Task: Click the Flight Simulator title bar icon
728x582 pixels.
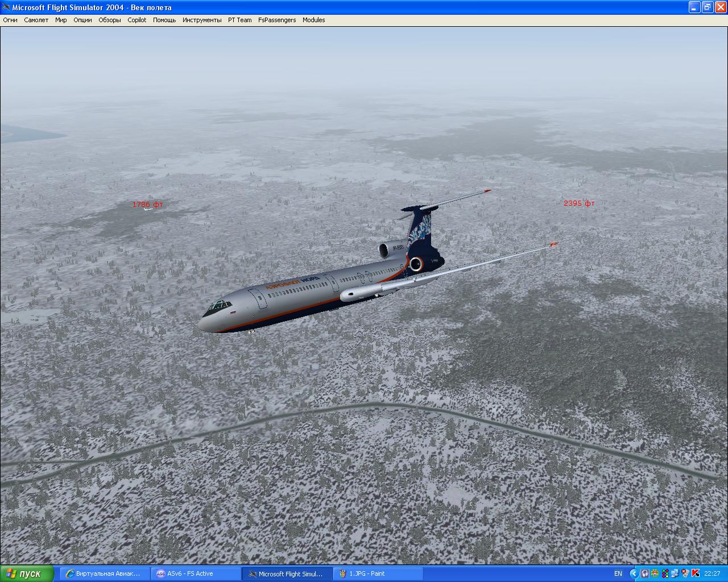Action: [6, 7]
